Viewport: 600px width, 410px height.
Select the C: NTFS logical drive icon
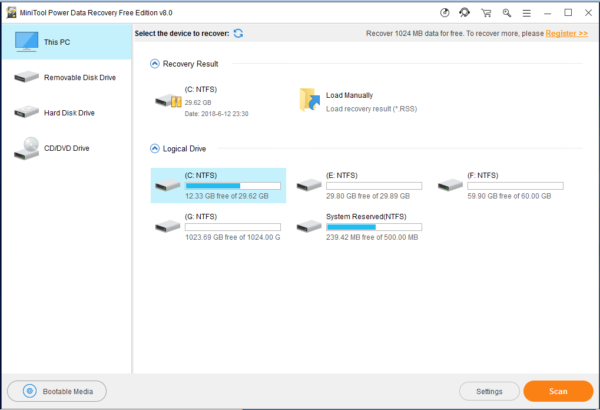(168, 185)
